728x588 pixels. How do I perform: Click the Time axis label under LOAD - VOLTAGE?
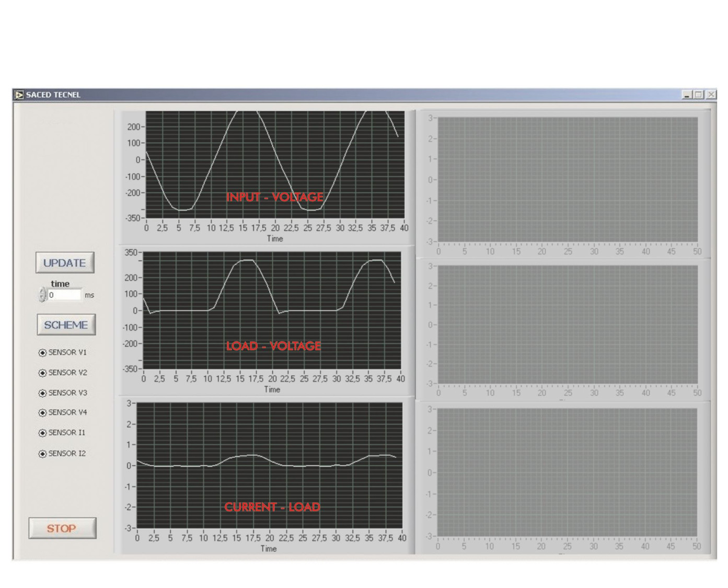point(272,389)
